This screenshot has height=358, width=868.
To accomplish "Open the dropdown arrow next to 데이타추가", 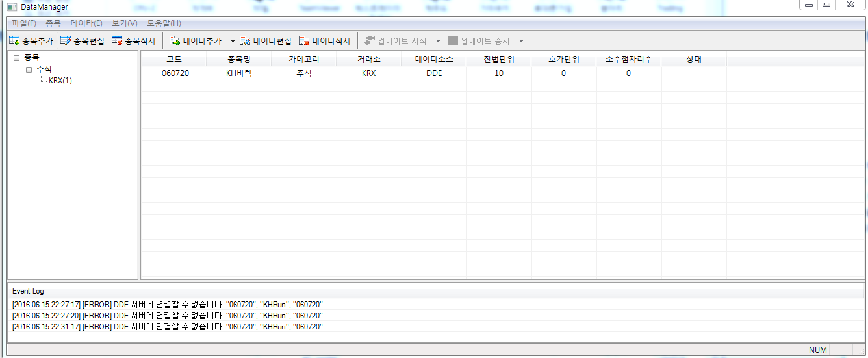I will [233, 41].
